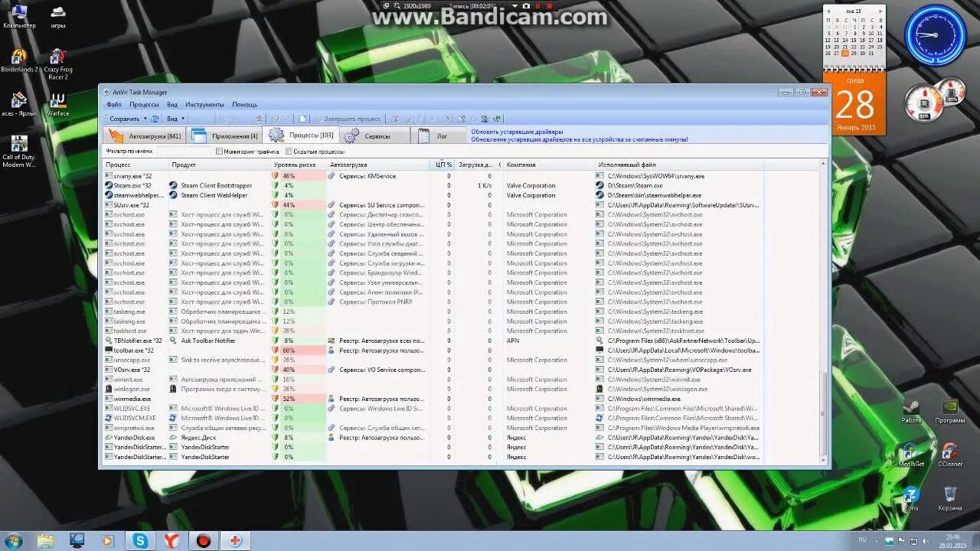Click Завершить процесс toolbar button
Image resolution: width=980 pixels, height=551 pixels.
click(347, 119)
